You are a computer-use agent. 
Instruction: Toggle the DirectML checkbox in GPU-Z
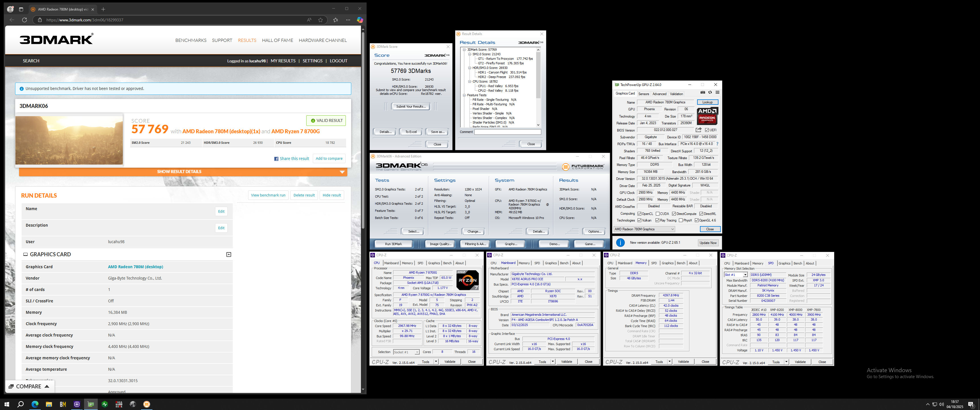tap(701, 214)
